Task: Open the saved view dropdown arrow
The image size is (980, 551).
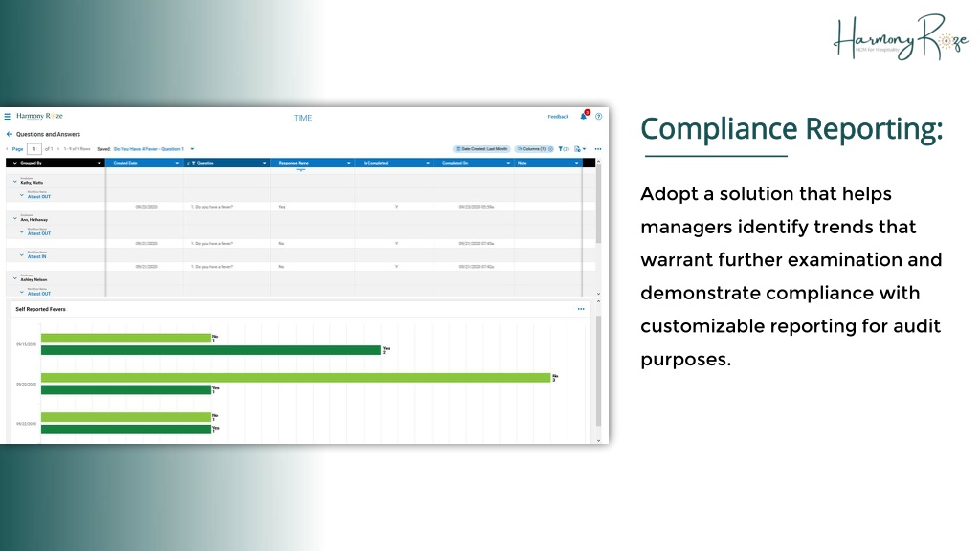Action: (192, 149)
